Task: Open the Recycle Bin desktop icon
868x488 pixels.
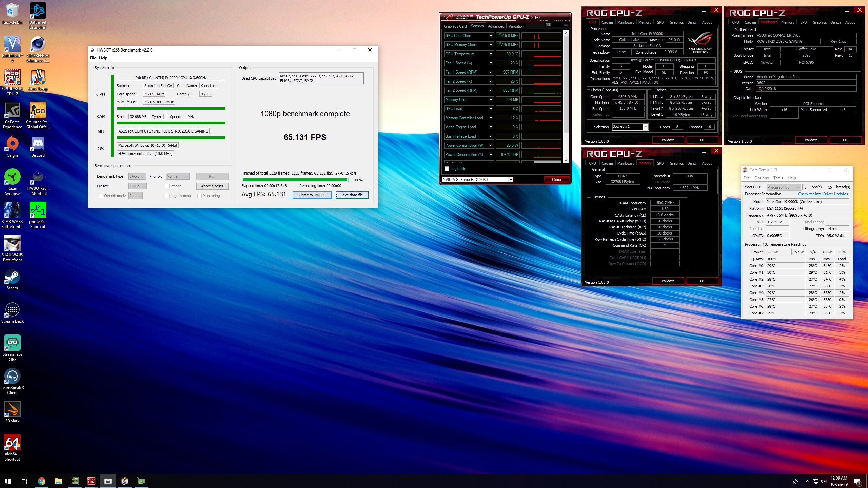Action: point(13,14)
